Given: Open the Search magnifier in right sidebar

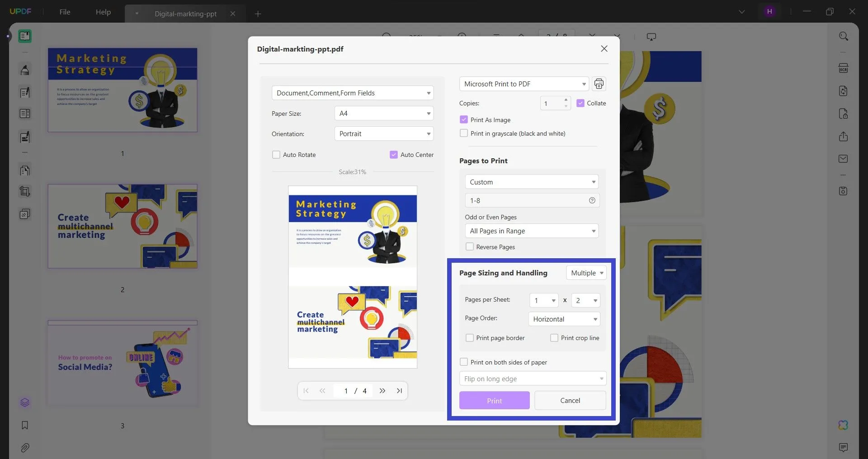Looking at the screenshot, I should click(843, 36).
